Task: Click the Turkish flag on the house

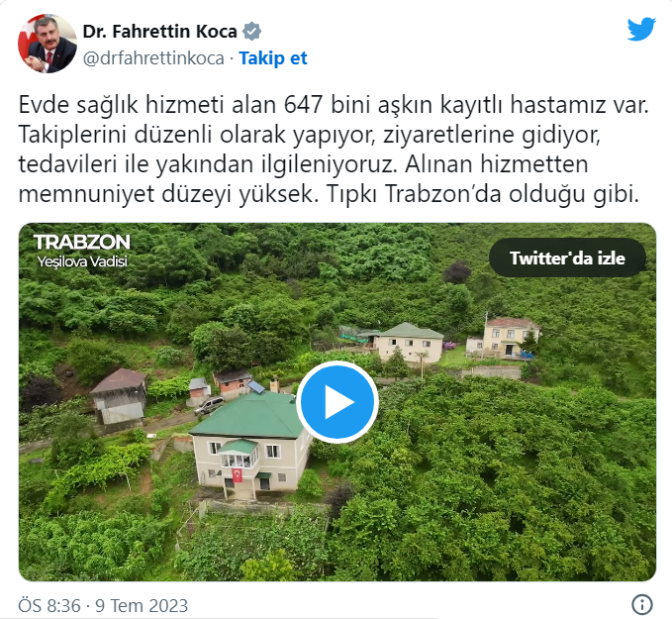Action: click(237, 474)
